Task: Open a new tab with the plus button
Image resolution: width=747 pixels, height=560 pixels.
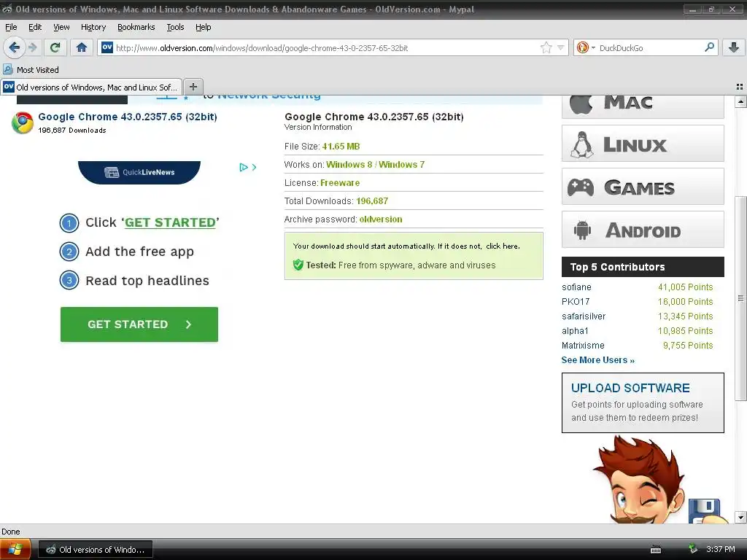Action: click(x=193, y=87)
